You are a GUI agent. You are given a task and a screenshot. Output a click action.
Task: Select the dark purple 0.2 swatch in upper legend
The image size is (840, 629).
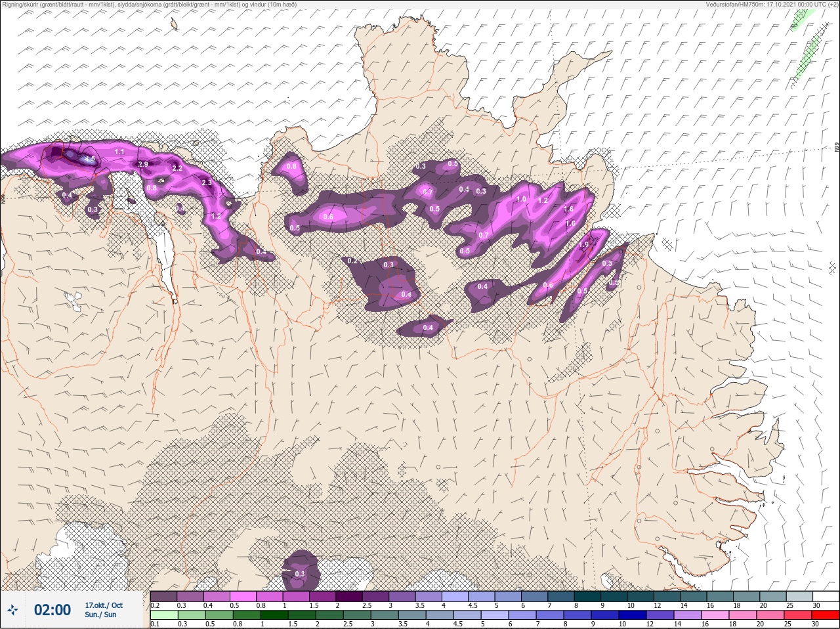pyautogui.click(x=163, y=596)
